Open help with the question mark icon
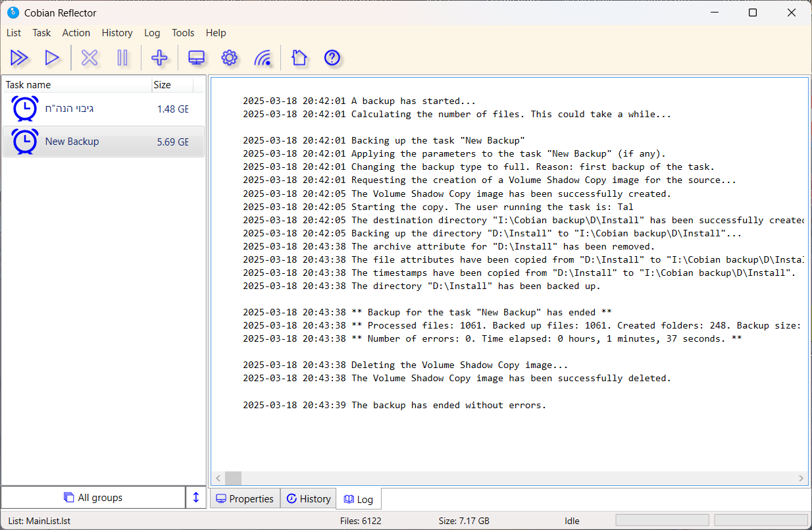 [x=332, y=58]
